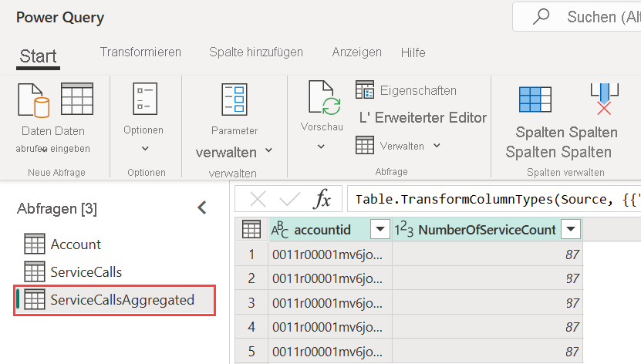The image size is (641, 364).
Task: Click the table icon next to ServiceCallsAggregated
Action: pos(35,299)
